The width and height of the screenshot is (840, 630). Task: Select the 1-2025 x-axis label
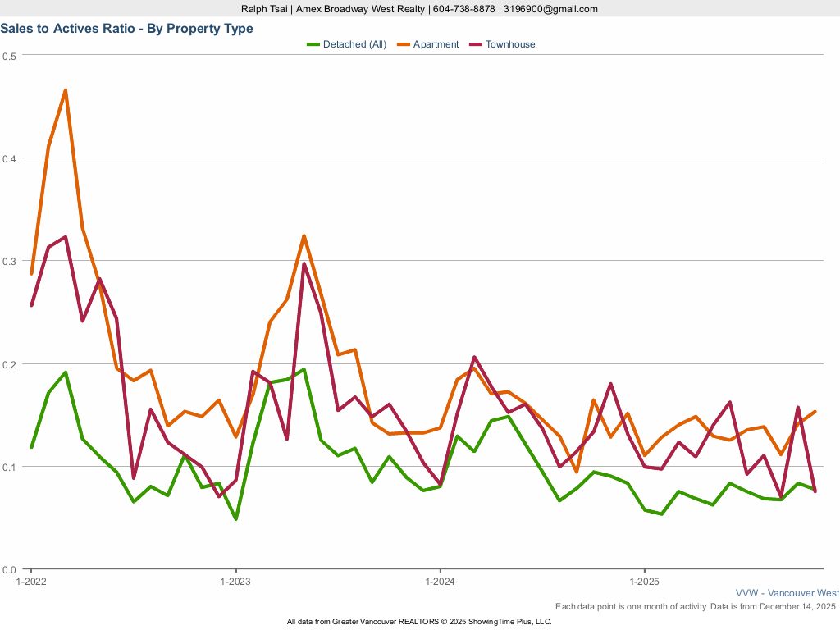tap(645, 582)
